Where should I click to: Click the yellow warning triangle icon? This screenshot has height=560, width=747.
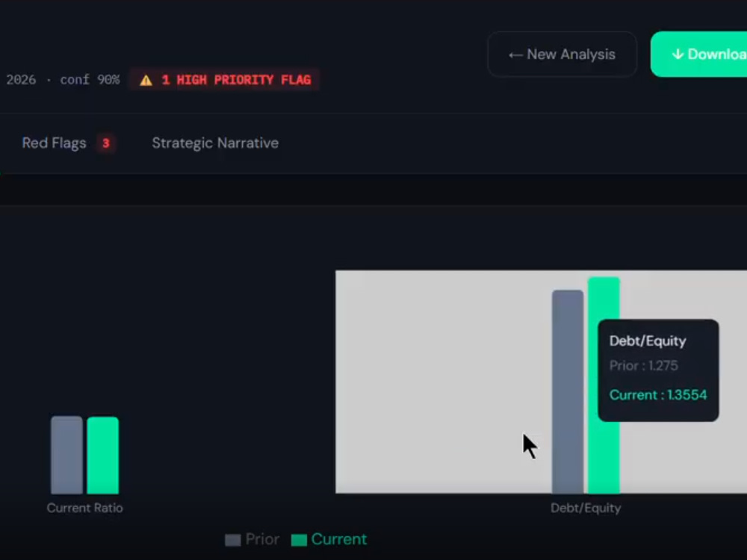coord(146,80)
